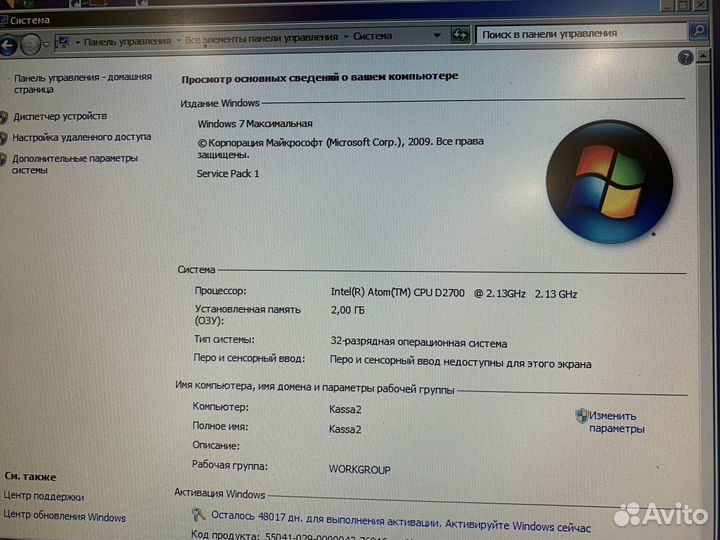Open 'Панель управления - домашняя страница'
720x540 pixels.
pyautogui.click(x=83, y=83)
